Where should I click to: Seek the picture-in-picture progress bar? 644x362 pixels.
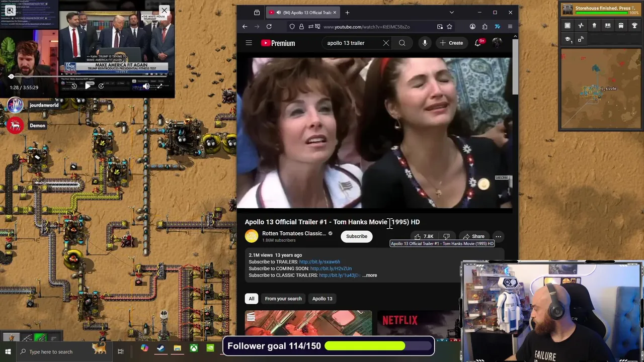(x=87, y=76)
